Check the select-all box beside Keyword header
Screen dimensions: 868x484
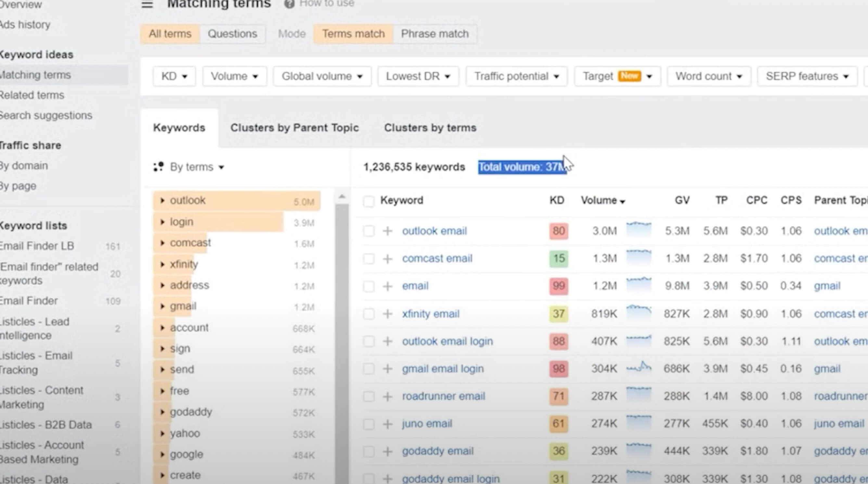(x=369, y=201)
